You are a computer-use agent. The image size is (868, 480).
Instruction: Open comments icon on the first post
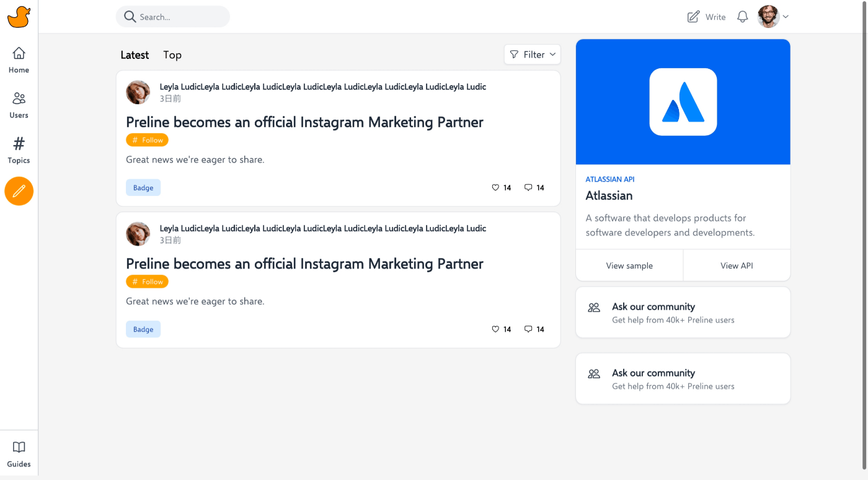[x=528, y=187]
